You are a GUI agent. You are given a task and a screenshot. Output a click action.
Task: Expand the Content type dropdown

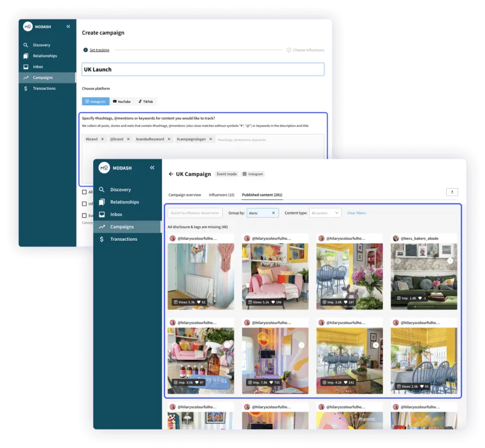point(325,213)
